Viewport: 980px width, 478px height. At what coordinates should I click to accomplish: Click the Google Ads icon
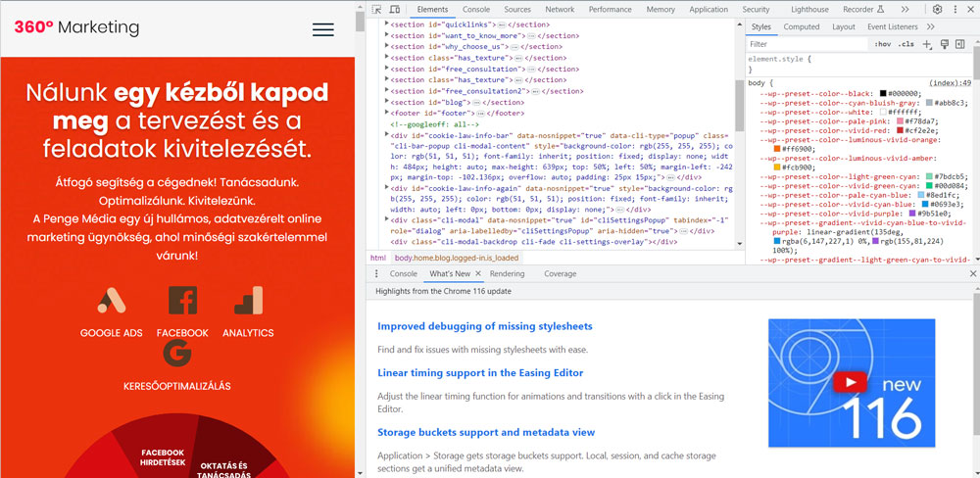pos(112,301)
